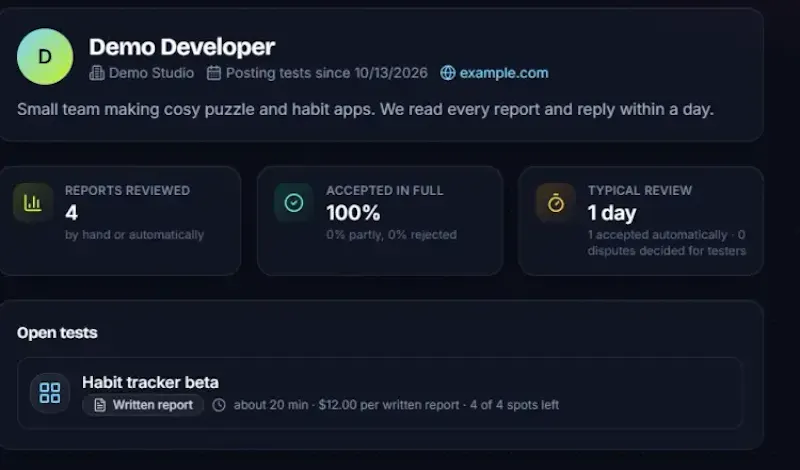The width and height of the screenshot is (800, 470).
Task: Click the clock icon before about 20 min
Action: click(x=219, y=405)
